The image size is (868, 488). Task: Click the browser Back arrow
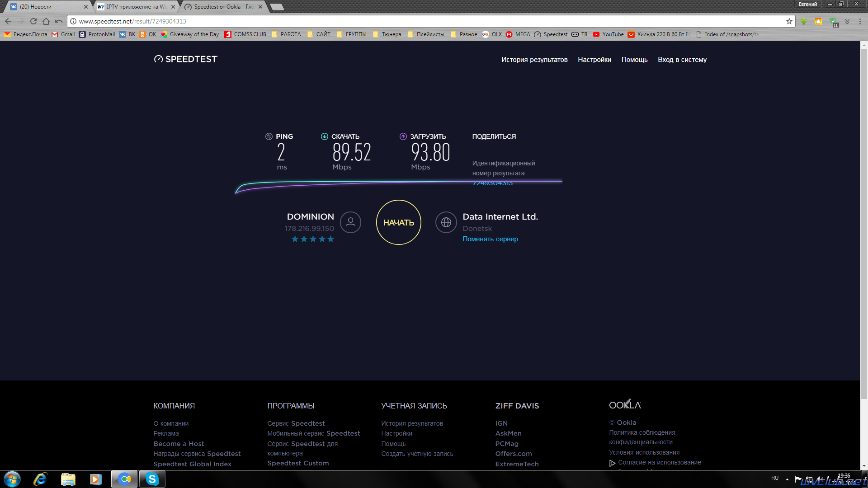click(x=8, y=21)
